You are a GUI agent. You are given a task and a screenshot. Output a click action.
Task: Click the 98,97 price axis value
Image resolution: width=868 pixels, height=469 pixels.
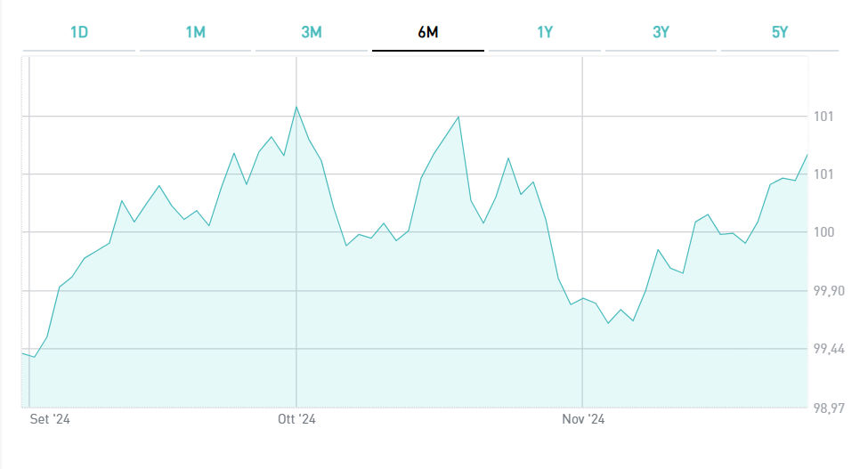[x=829, y=408]
